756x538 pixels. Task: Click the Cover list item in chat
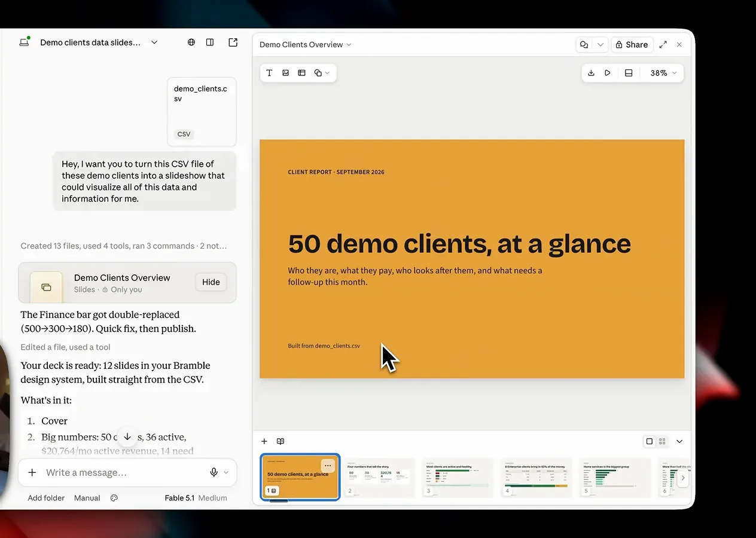(x=54, y=421)
